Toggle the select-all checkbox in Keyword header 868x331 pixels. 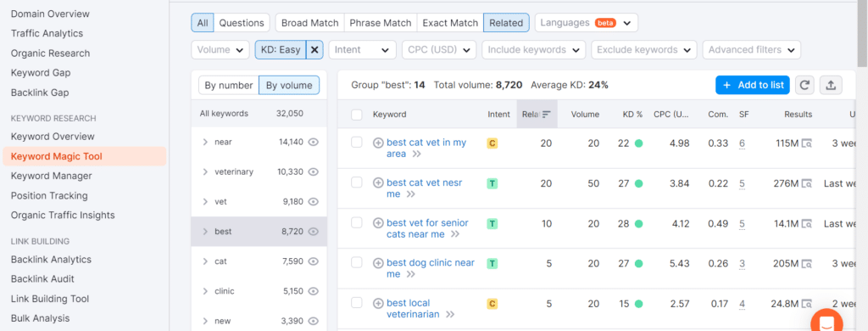click(357, 115)
